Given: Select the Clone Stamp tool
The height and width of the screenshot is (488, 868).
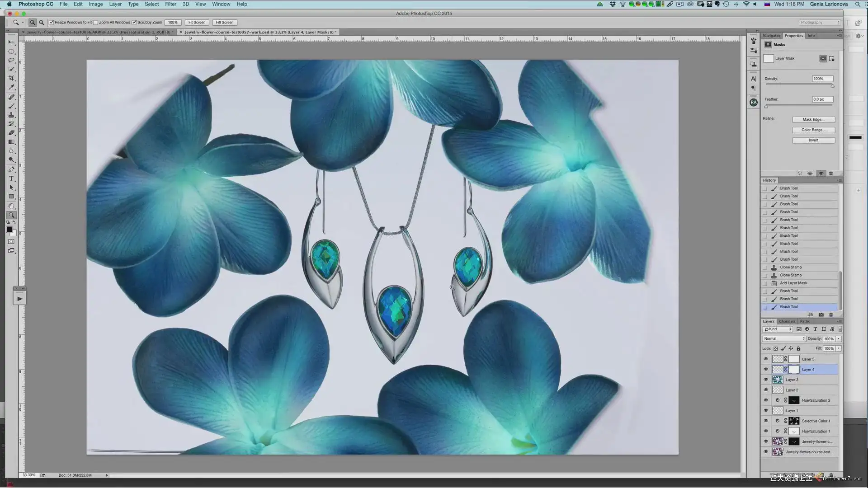Looking at the screenshot, I should click(11, 115).
